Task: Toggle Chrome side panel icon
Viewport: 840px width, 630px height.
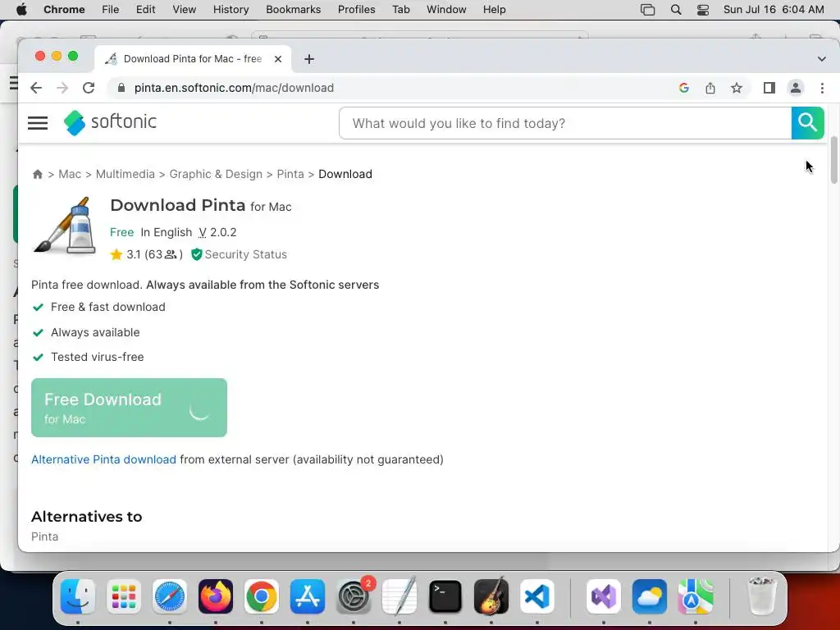Action: pos(769,88)
